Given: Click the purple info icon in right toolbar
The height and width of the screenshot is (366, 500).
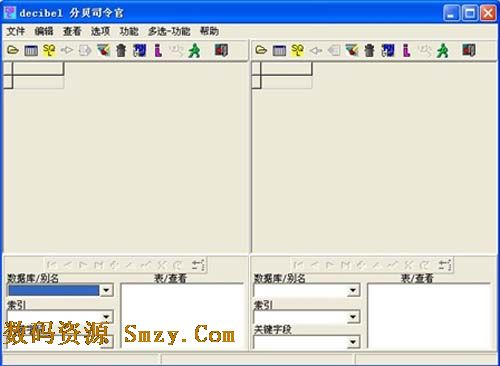Looking at the screenshot, I should pyautogui.click(x=406, y=51).
